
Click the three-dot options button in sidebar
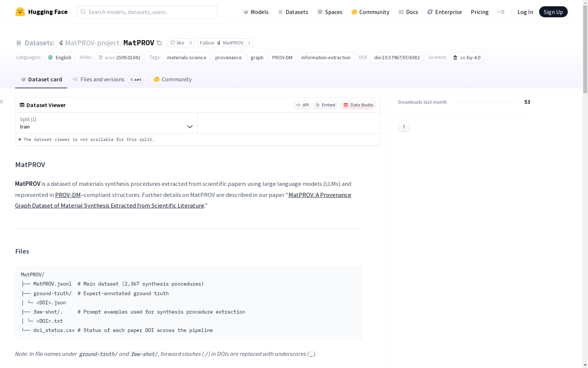point(404,127)
